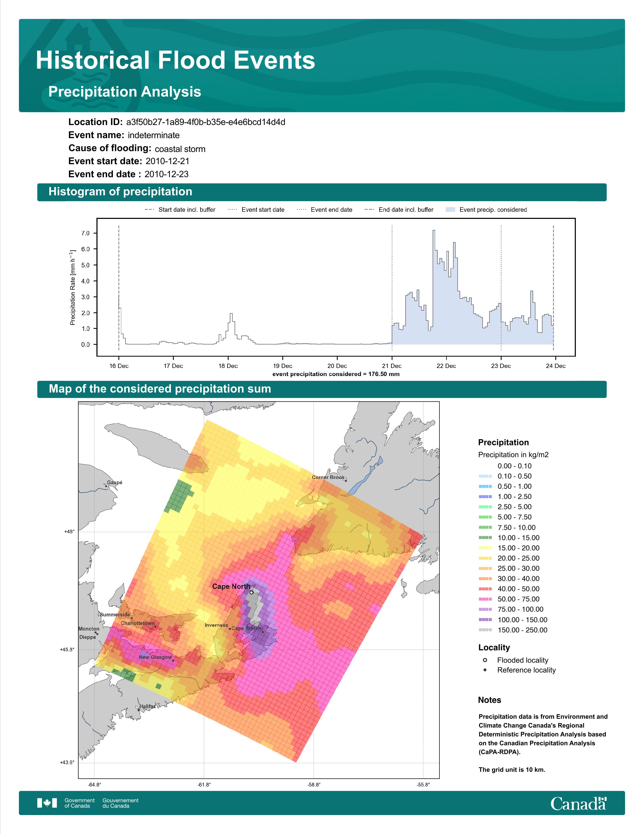Click the event precipitation considered = 176.50 mm text
This screenshot has width=644, height=834.
tap(336, 374)
